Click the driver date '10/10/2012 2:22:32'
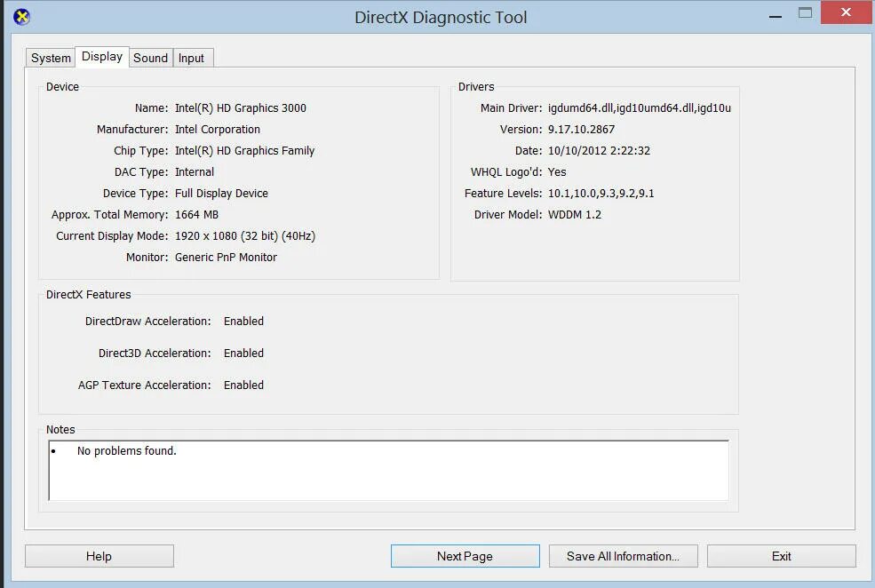This screenshot has height=588, width=875. [599, 151]
